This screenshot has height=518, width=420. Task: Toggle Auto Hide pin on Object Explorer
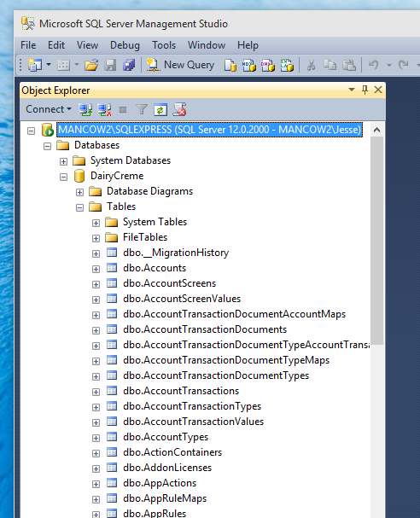(x=365, y=90)
